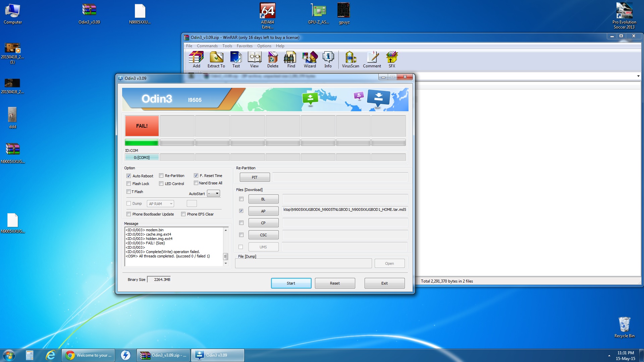Uncheck the Auto Reboot option
The image size is (644, 362).
[x=128, y=176]
